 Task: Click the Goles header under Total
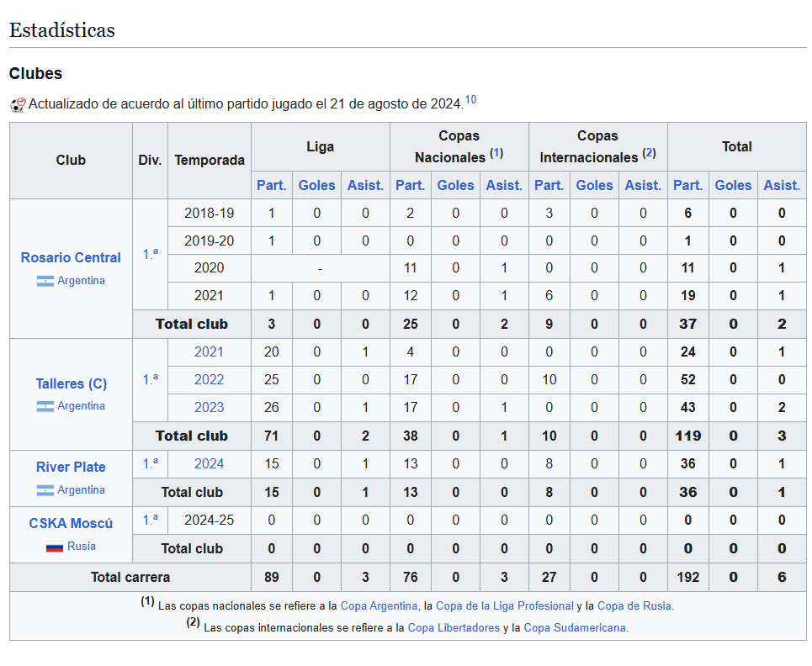pyautogui.click(x=733, y=185)
